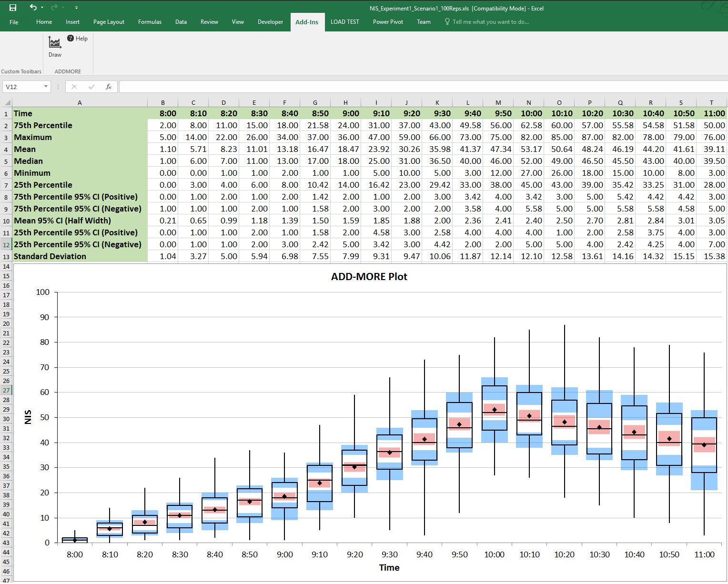Click the Help question mark icon

click(71, 38)
